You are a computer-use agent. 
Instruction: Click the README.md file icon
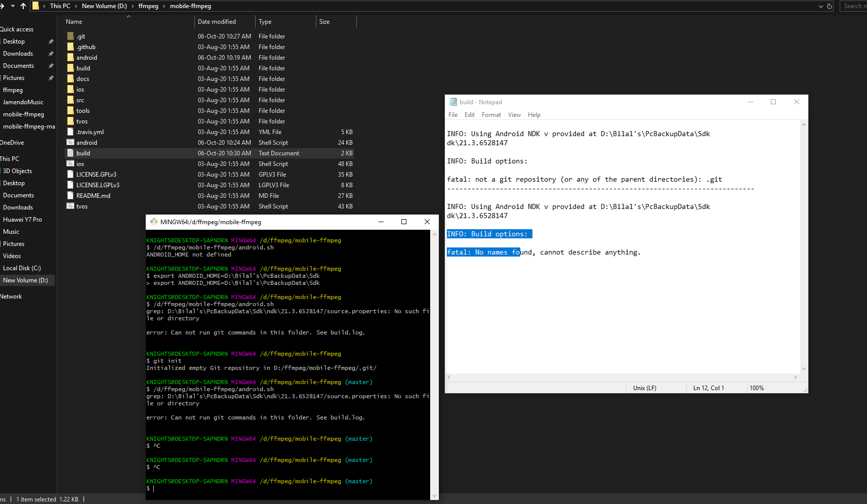pos(70,195)
